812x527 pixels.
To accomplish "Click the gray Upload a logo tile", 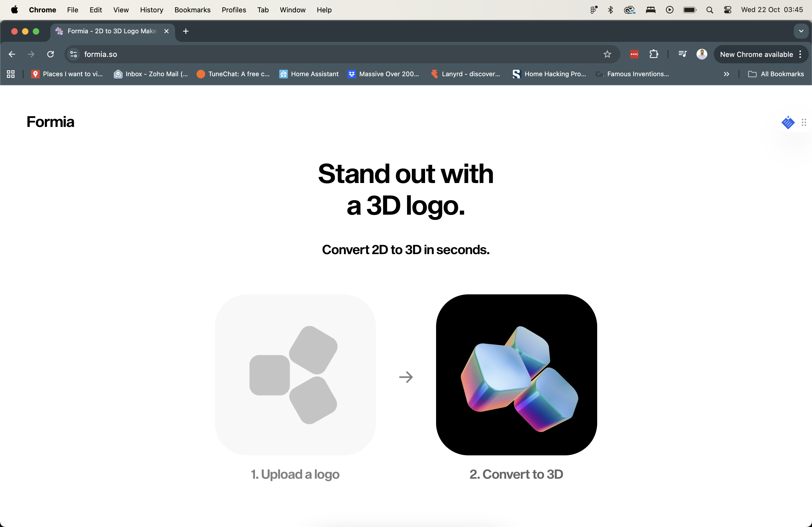I will click(295, 375).
